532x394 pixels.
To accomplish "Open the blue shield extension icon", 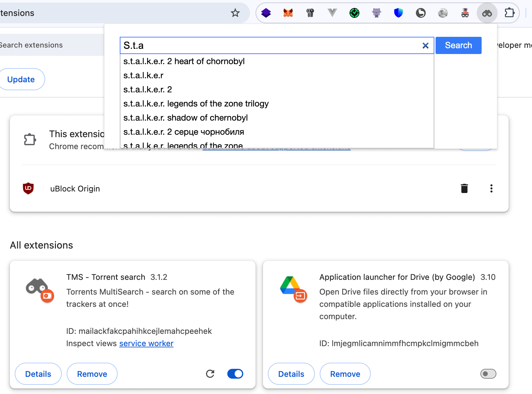I will tap(398, 13).
